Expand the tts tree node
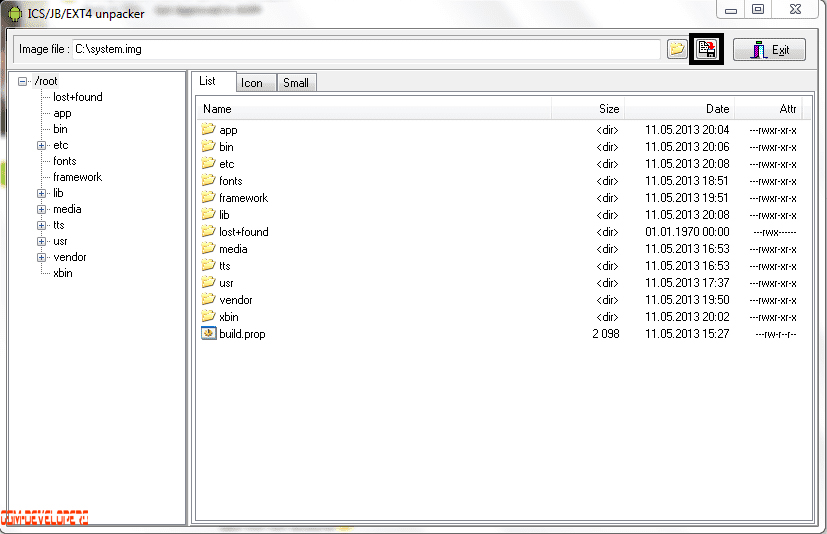 click(41, 225)
